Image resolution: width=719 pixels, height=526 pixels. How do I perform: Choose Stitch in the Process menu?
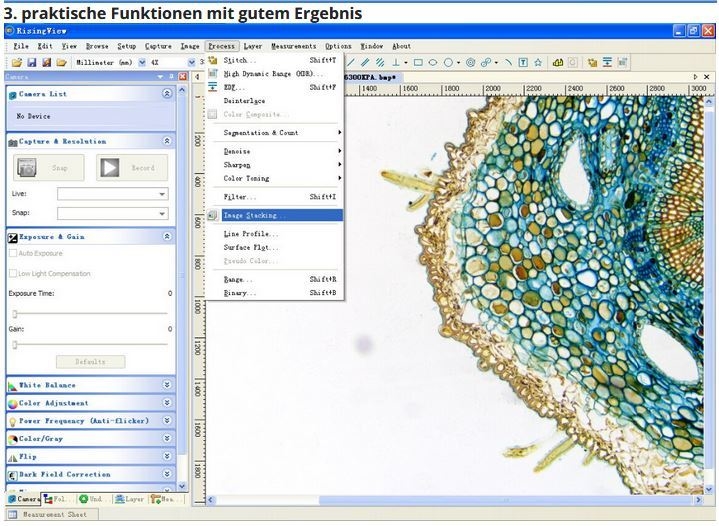tap(275, 60)
